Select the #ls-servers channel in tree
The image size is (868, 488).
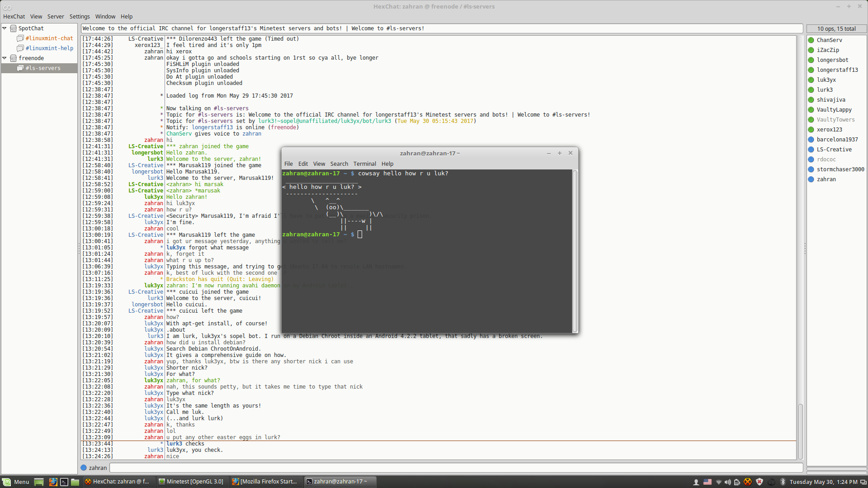tap(39, 68)
